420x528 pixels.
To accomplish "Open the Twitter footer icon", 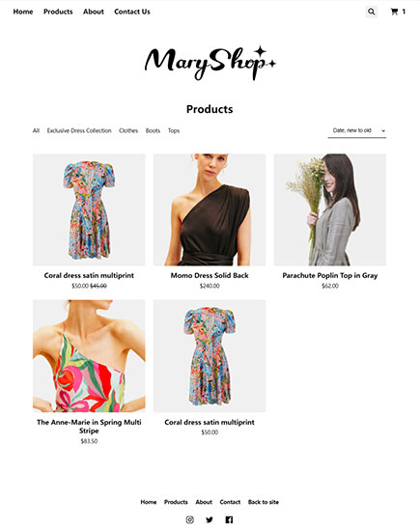I will [x=210, y=519].
